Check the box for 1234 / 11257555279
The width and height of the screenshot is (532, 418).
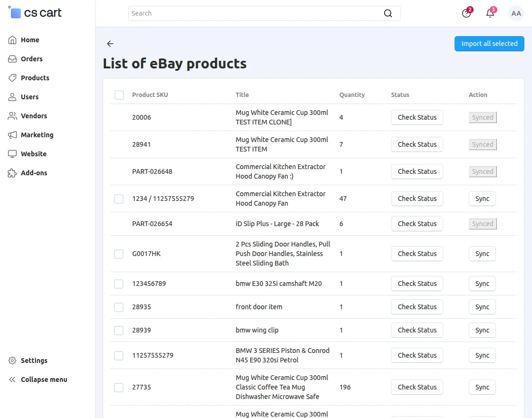[x=119, y=199]
